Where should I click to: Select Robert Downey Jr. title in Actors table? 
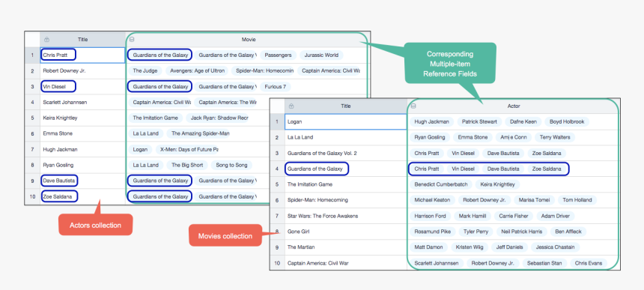[64, 70]
